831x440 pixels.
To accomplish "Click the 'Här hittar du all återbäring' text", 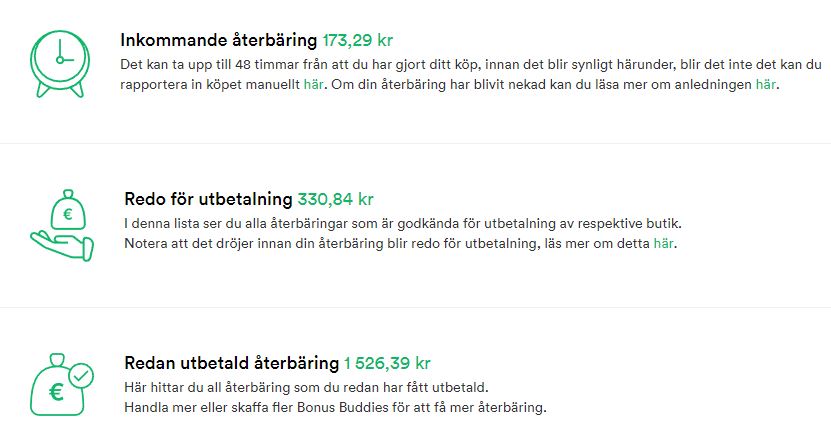I will [306, 388].
